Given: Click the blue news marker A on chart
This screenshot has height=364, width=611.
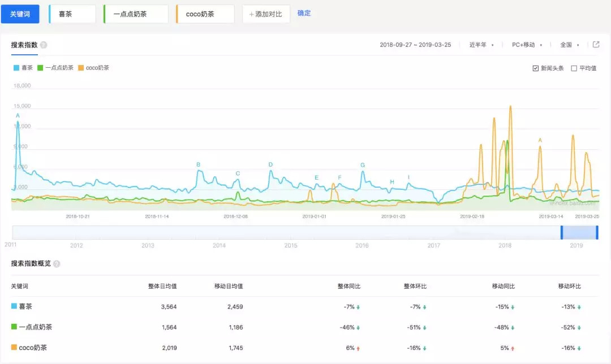Looking at the screenshot, I should click(x=18, y=115).
